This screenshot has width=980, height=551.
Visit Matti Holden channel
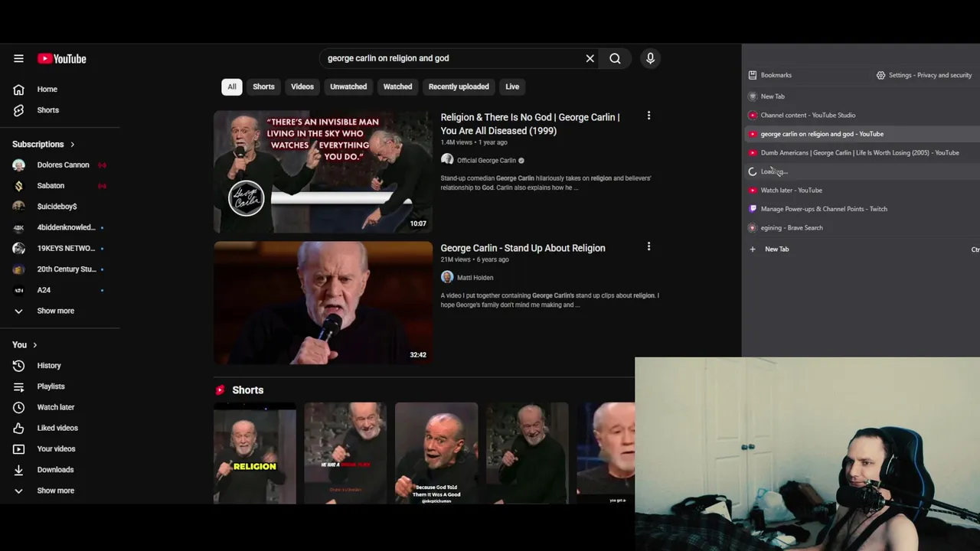(475, 278)
